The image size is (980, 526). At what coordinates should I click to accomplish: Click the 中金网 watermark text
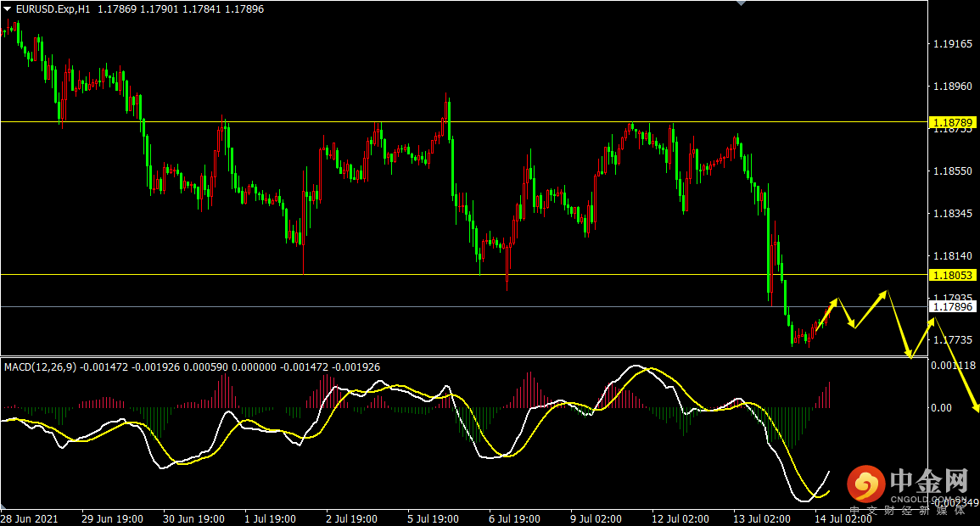coord(928,481)
